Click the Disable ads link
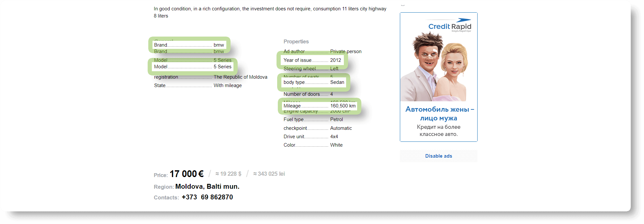The height and width of the screenshot is (224, 644). (438, 156)
